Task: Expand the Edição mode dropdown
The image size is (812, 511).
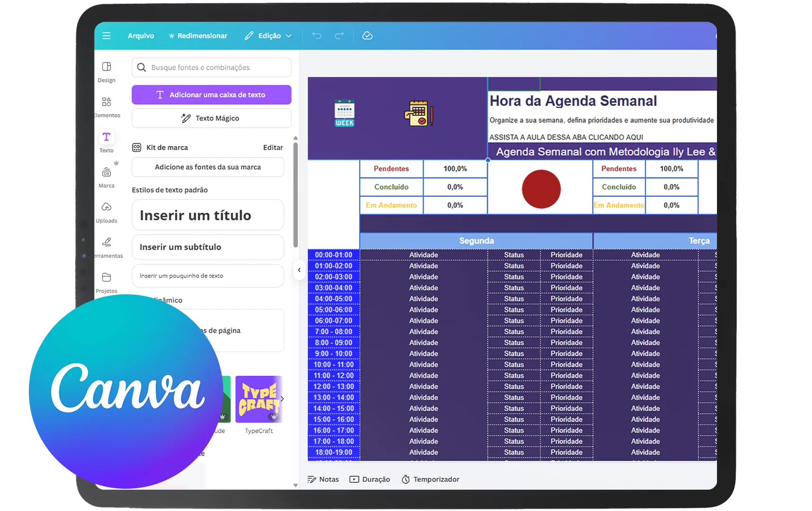Action: [x=268, y=36]
